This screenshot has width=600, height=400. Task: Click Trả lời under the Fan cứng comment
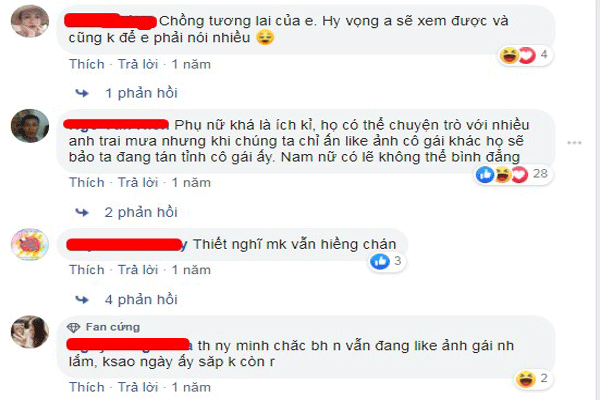click(x=138, y=387)
